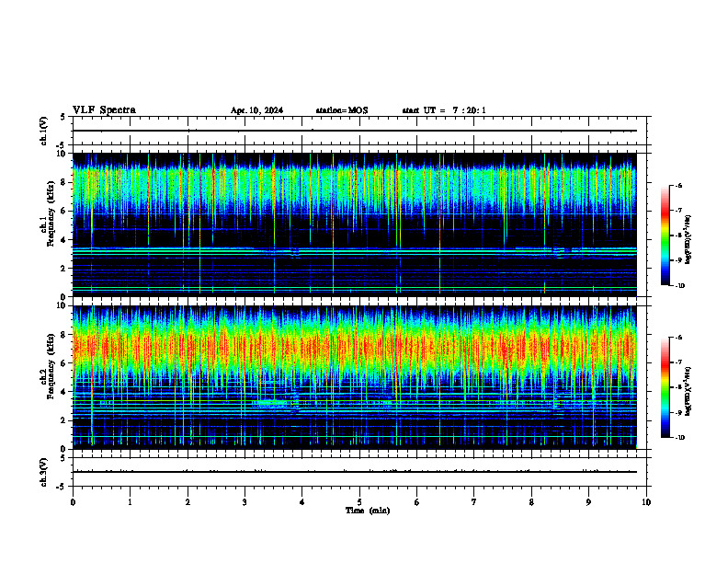Click the "4" kHz tick of ch.2
Viewport: 728px width, 563px height.
(x=64, y=392)
